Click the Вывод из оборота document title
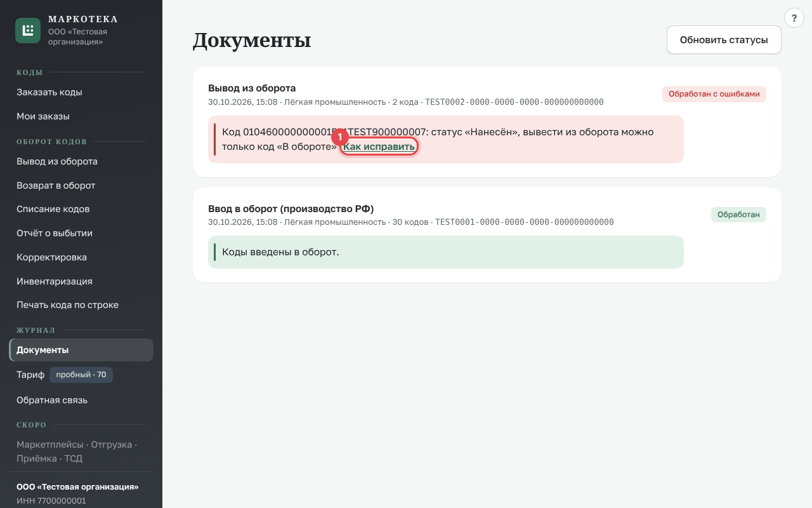This screenshot has width=812, height=508. point(252,88)
